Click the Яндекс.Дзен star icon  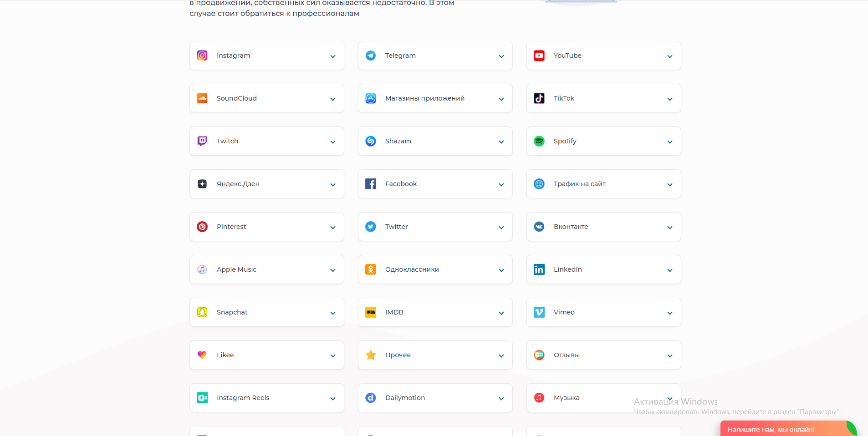point(202,184)
